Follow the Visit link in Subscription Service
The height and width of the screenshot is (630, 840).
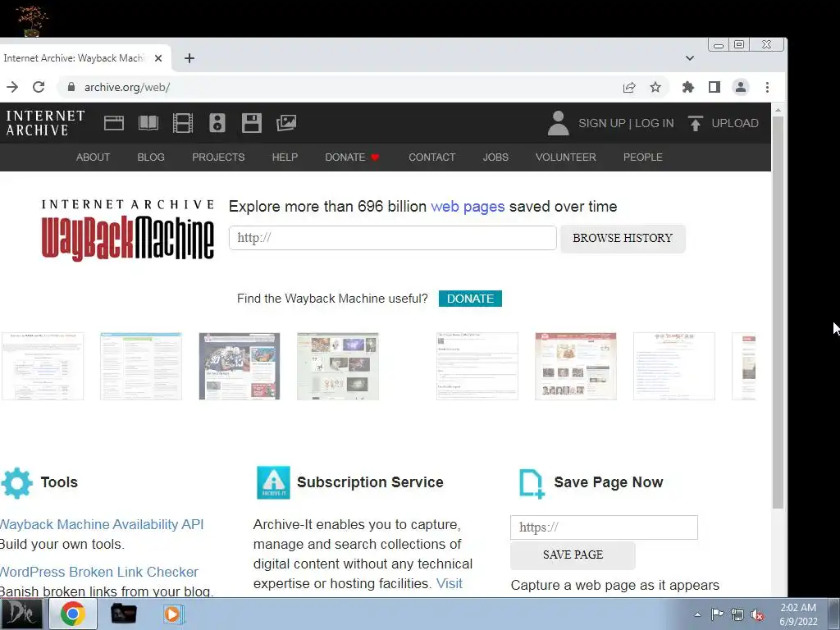pyautogui.click(x=449, y=583)
